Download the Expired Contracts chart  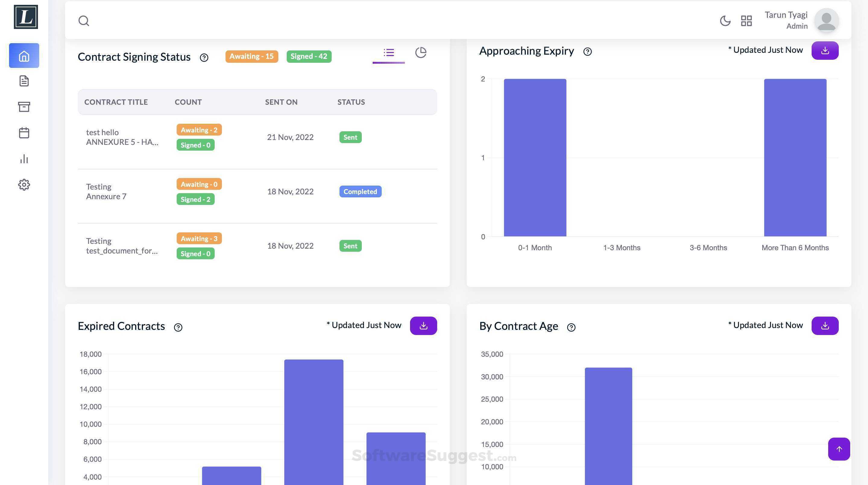423,325
